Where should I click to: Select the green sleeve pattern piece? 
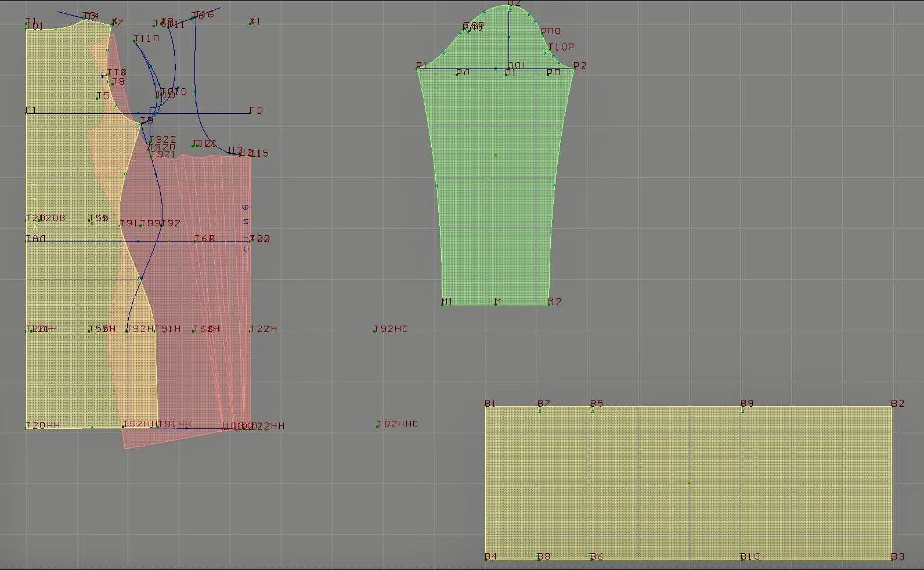pyautogui.click(x=495, y=174)
